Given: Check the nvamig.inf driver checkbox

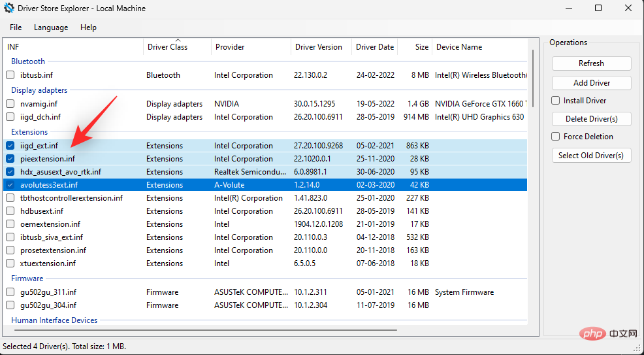Looking at the screenshot, I should point(10,104).
